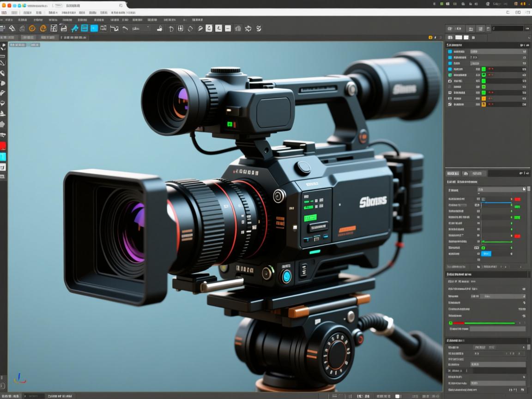Click the orange spiral icon in the toolbar
The height and width of the screenshot is (399, 532).
(x=43, y=28)
